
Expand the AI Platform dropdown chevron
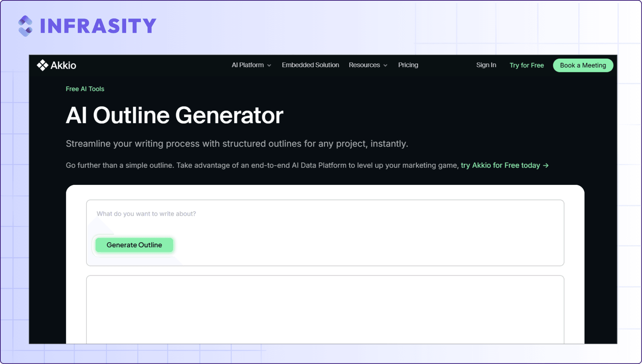coord(269,65)
